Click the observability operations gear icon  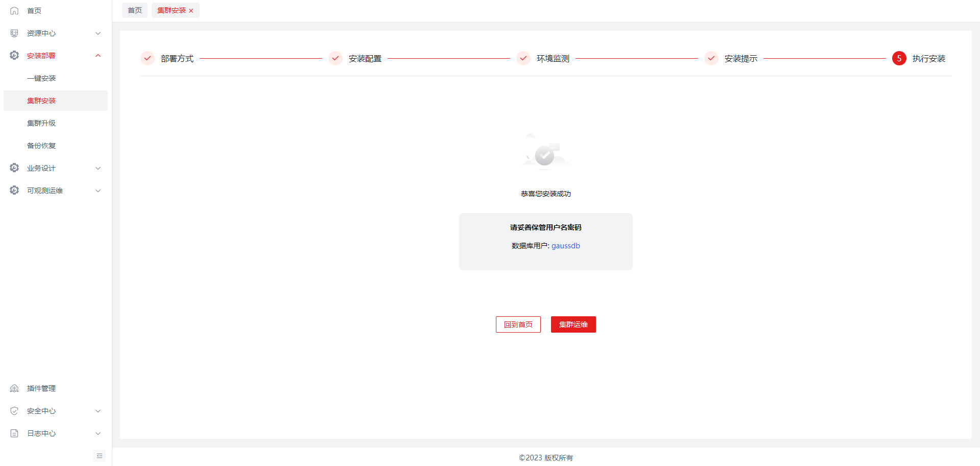14,190
